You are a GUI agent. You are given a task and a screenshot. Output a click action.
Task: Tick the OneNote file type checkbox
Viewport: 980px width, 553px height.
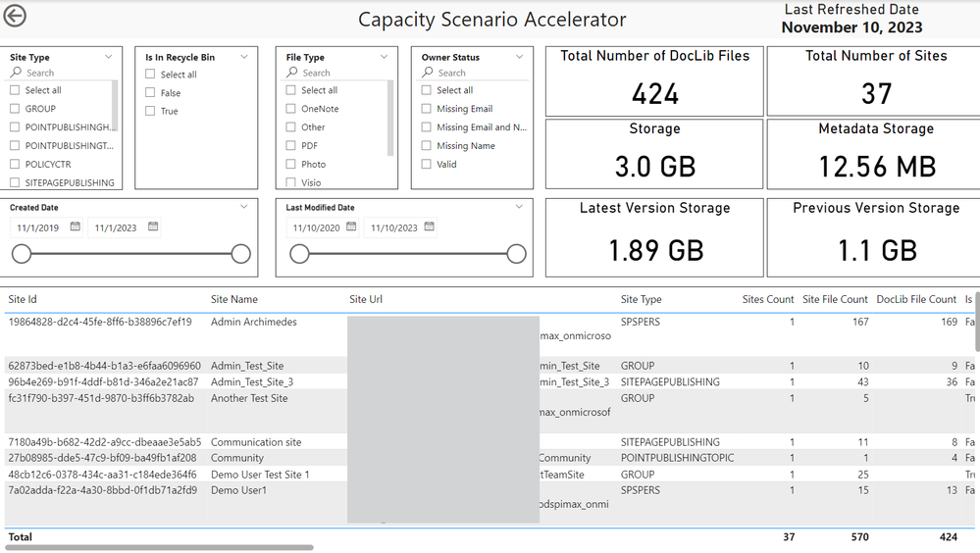290,109
